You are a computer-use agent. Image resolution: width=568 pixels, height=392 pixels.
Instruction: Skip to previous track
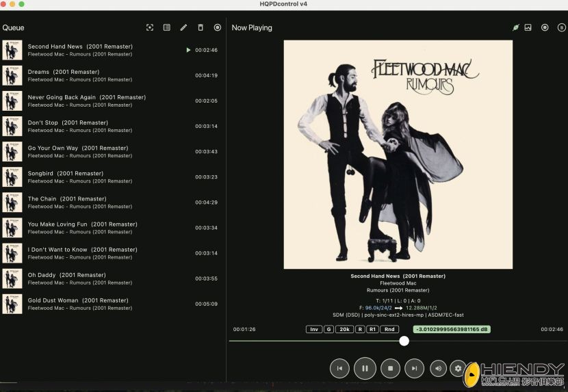point(339,368)
